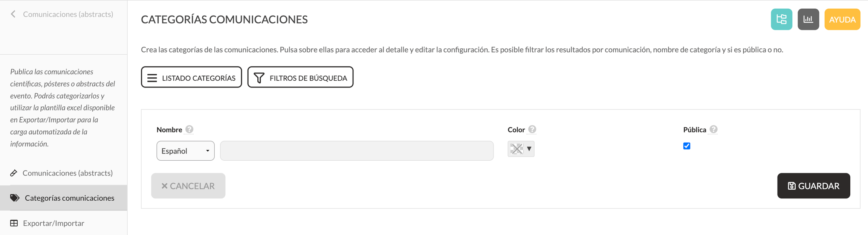Click the empty color swatch preview
Screen dimensions: 868x235
click(517, 149)
